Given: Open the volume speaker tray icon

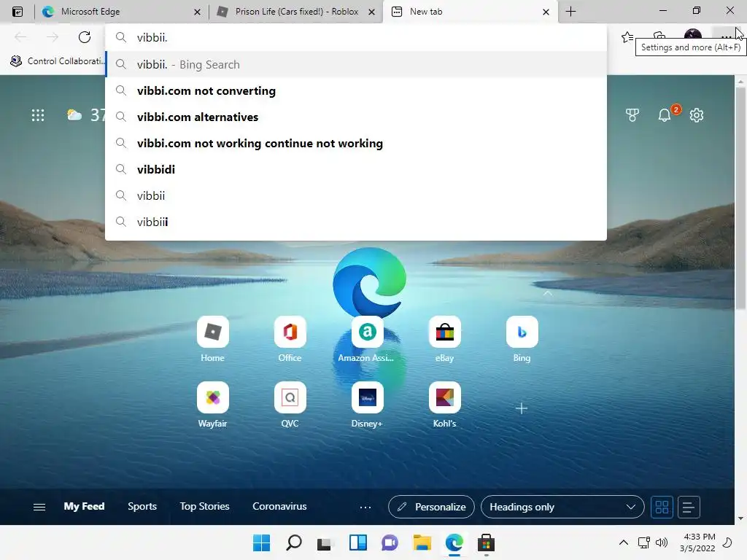Looking at the screenshot, I should pos(661,542).
